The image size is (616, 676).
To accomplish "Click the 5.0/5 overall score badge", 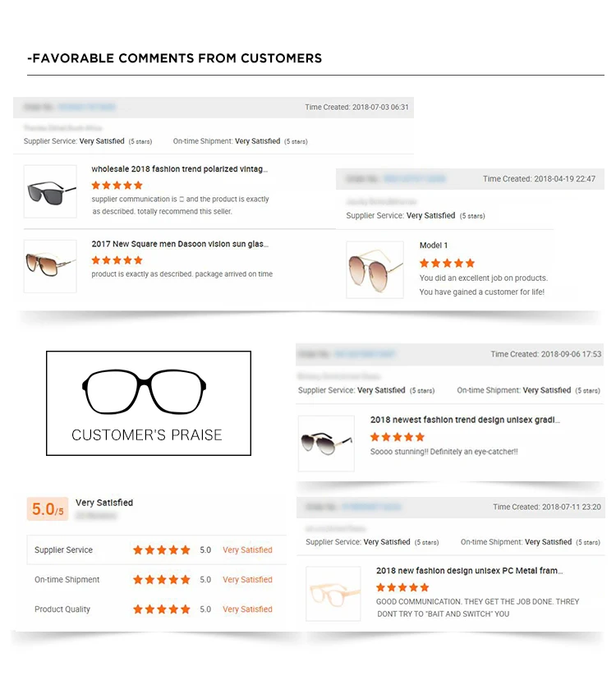I will (48, 508).
